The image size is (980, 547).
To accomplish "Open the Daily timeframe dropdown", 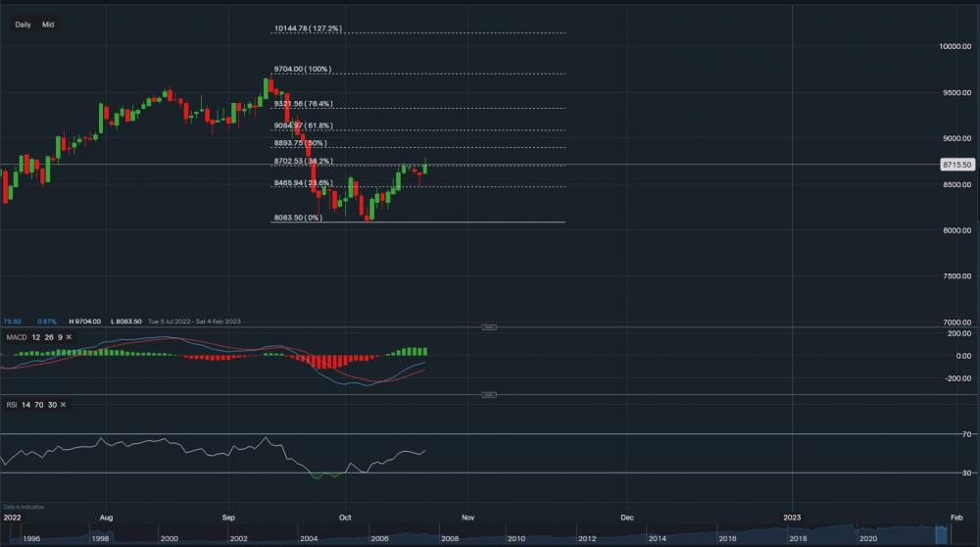I will (x=23, y=25).
